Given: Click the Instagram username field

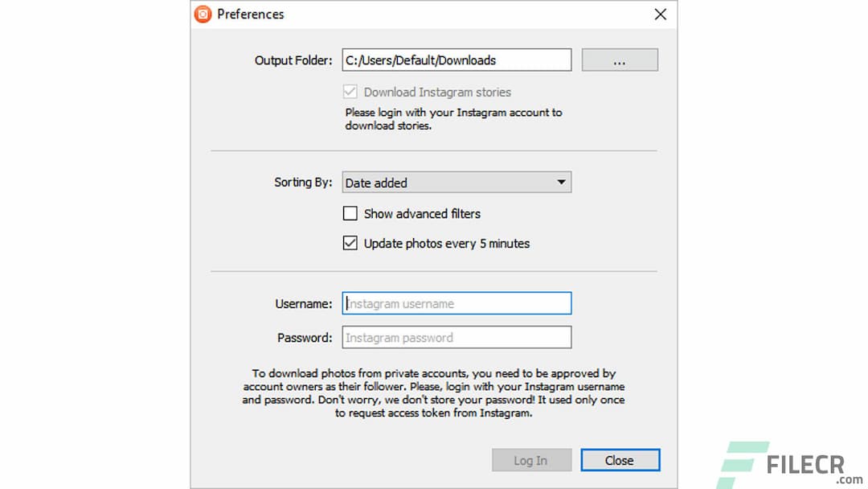Looking at the screenshot, I should [457, 303].
